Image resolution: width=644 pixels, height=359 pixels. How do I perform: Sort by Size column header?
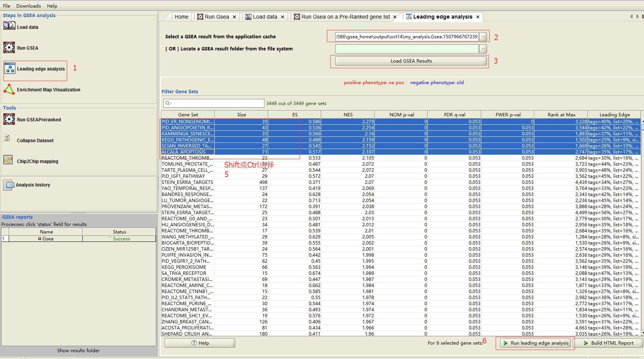241,114
